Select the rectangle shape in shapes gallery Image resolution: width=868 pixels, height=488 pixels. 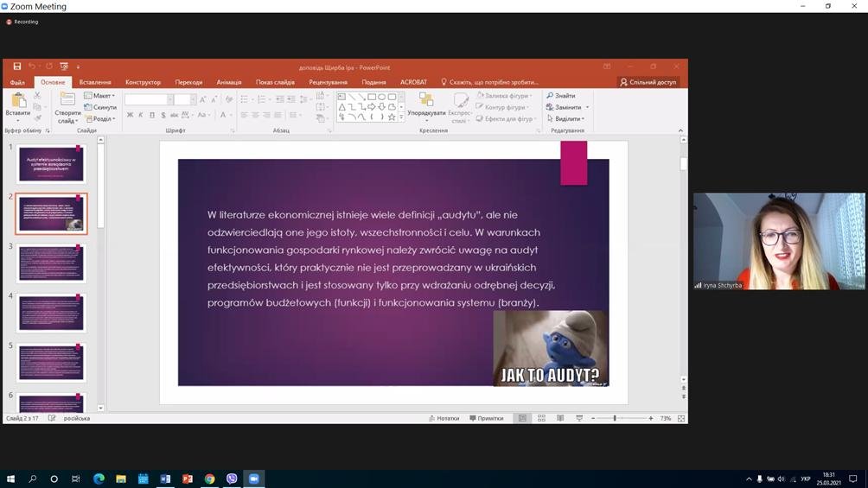pos(372,97)
